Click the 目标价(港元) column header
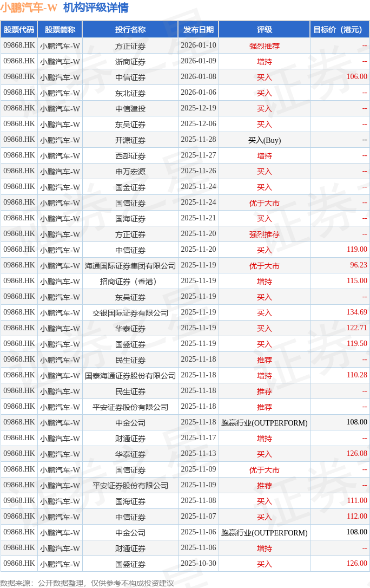 [x=340, y=30]
